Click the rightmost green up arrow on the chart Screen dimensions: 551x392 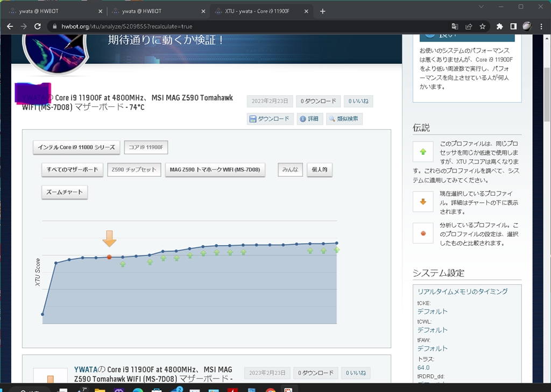(x=337, y=250)
